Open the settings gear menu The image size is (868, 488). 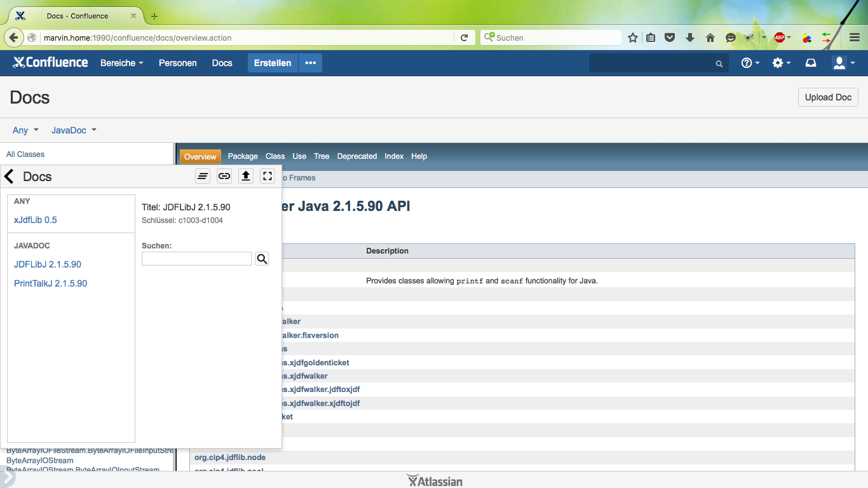(x=782, y=63)
